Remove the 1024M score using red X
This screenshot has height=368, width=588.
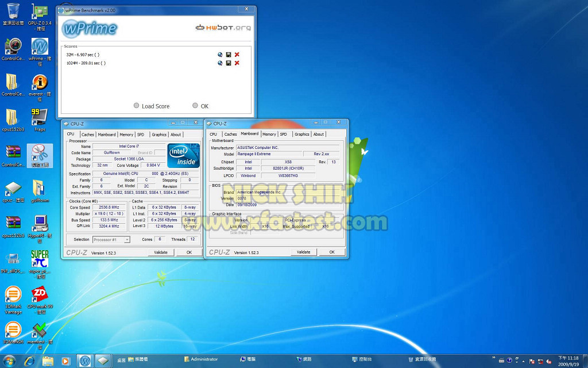tap(237, 63)
